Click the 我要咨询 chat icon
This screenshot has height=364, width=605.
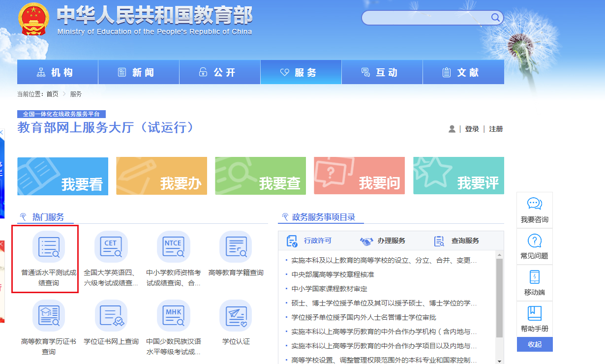pyautogui.click(x=535, y=204)
